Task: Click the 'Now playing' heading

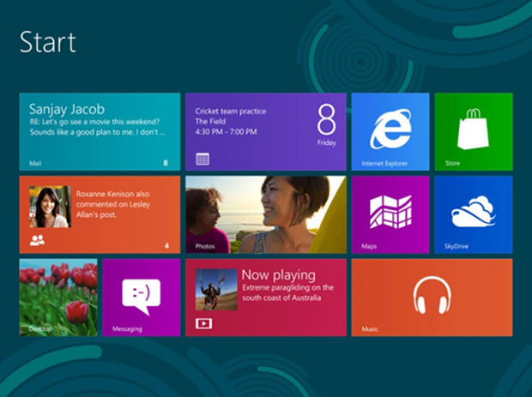Action: 279,275
